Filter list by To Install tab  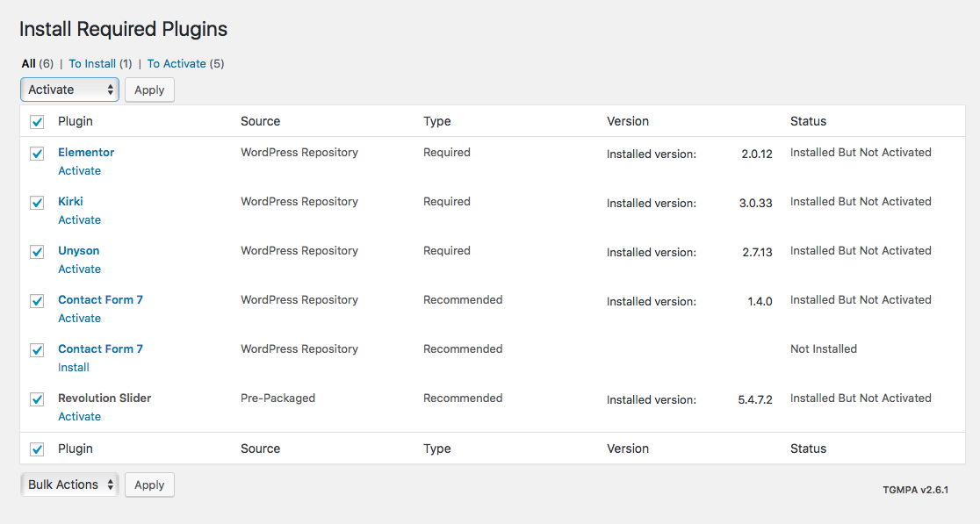tap(92, 64)
